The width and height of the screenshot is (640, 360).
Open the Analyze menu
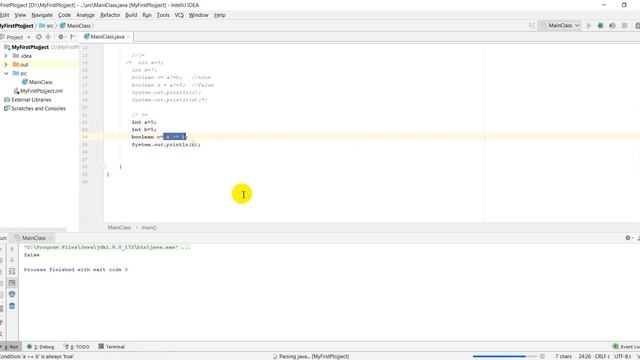click(85, 15)
